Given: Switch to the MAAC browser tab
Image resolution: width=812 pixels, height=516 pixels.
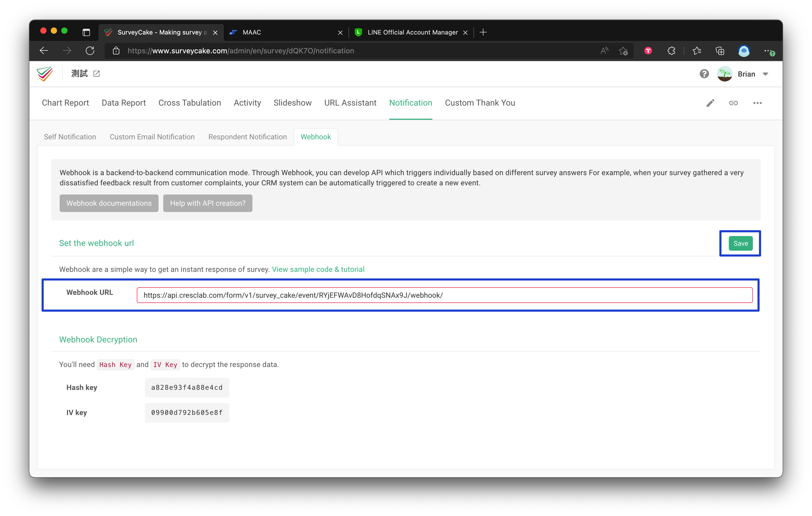Looking at the screenshot, I should (x=252, y=32).
